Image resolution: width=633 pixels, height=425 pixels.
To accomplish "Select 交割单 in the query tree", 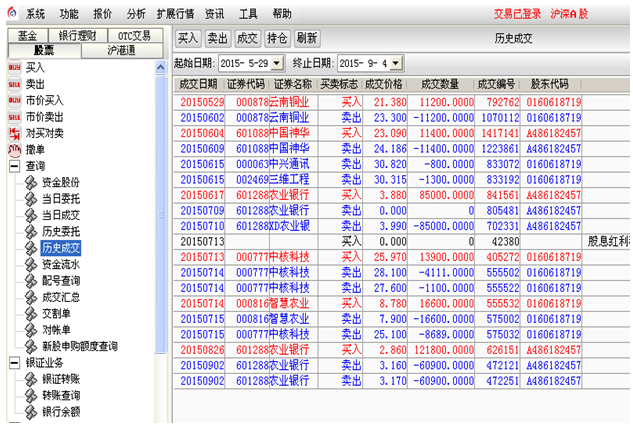I will click(x=56, y=314).
